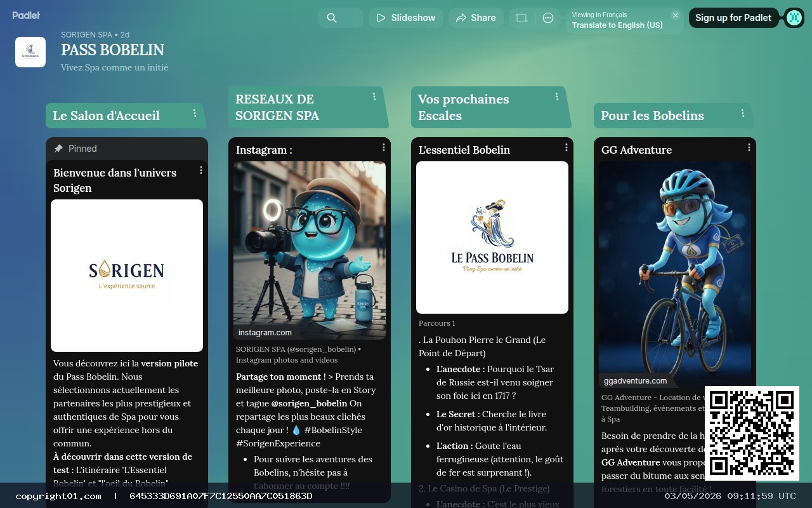Click the Share button
812x508 pixels.
(x=476, y=18)
